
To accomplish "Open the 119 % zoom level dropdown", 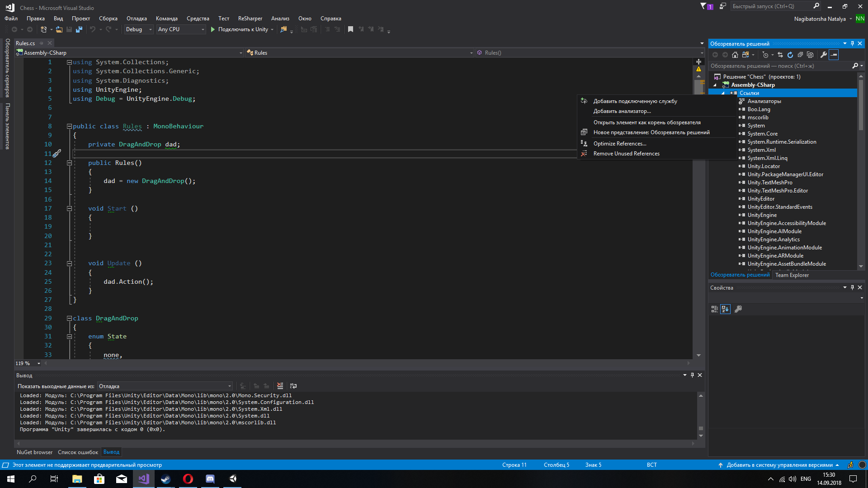I will tap(28, 363).
